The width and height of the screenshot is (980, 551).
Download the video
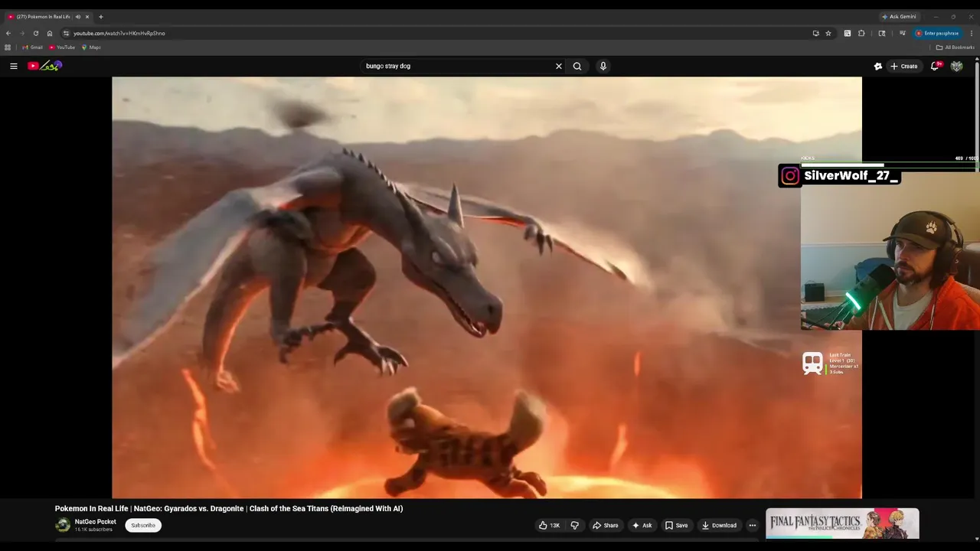tap(719, 525)
